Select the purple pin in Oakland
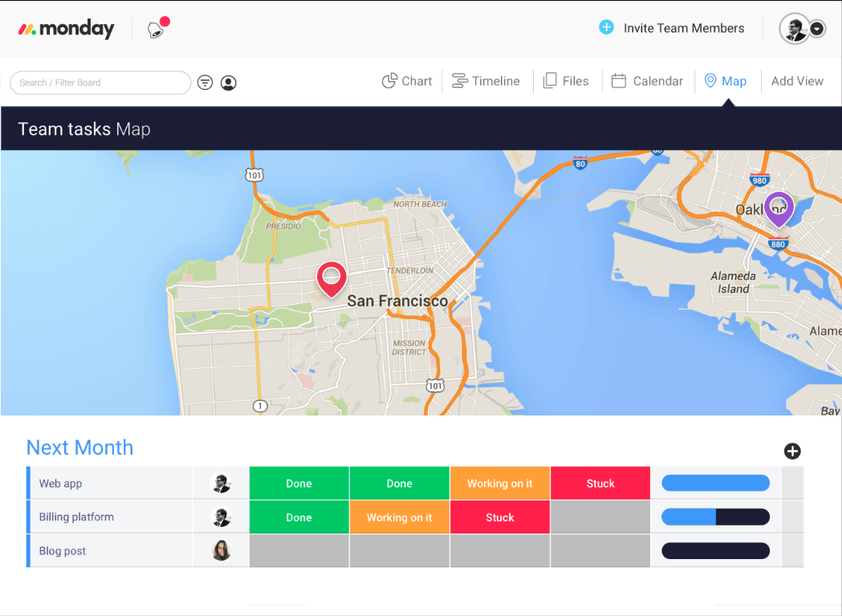 (779, 209)
